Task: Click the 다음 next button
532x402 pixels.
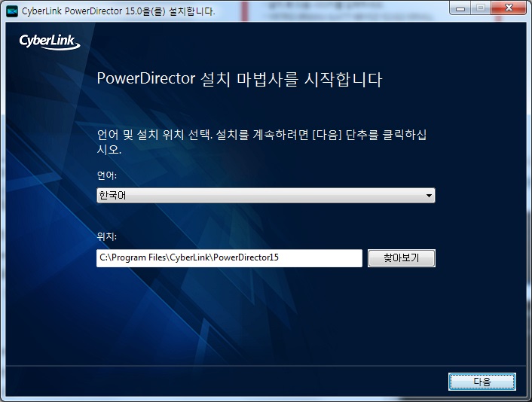Action: pos(482,382)
